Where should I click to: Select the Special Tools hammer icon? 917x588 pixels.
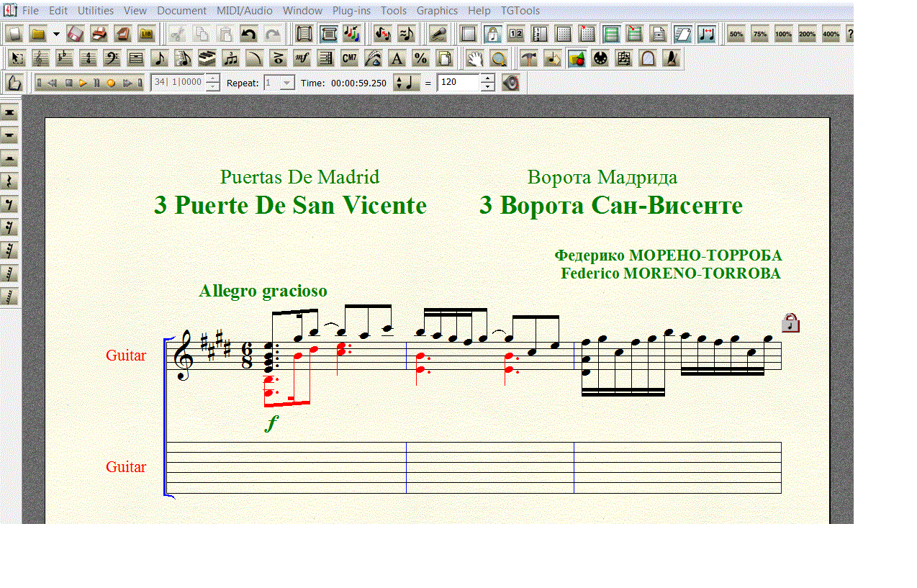pyautogui.click(x=528, y=58)
